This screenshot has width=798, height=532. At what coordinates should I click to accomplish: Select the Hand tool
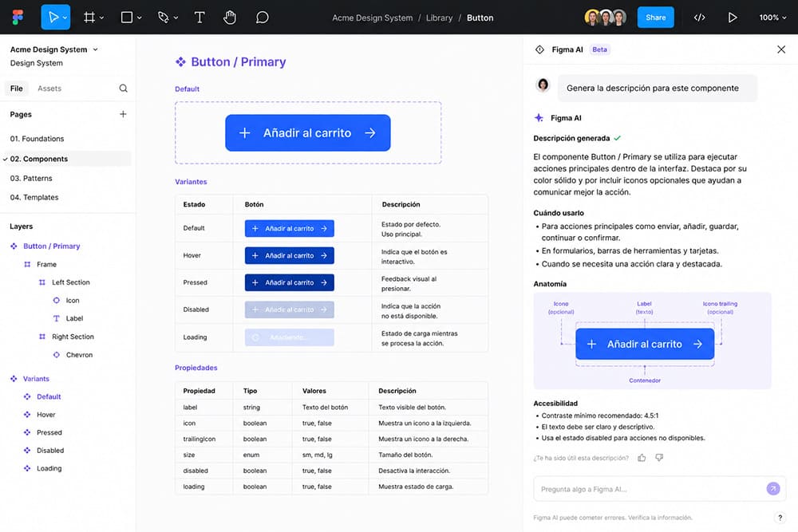(x=230, y=18)
